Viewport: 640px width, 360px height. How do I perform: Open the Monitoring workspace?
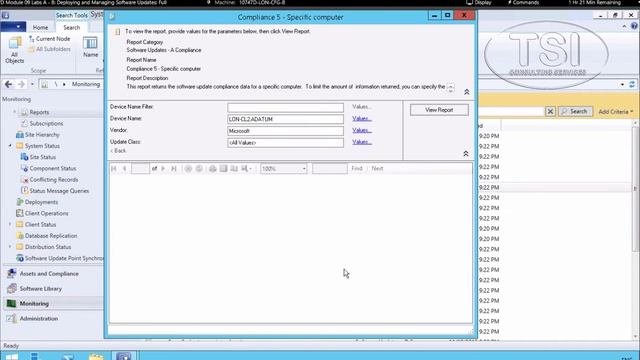click(34, 304)
